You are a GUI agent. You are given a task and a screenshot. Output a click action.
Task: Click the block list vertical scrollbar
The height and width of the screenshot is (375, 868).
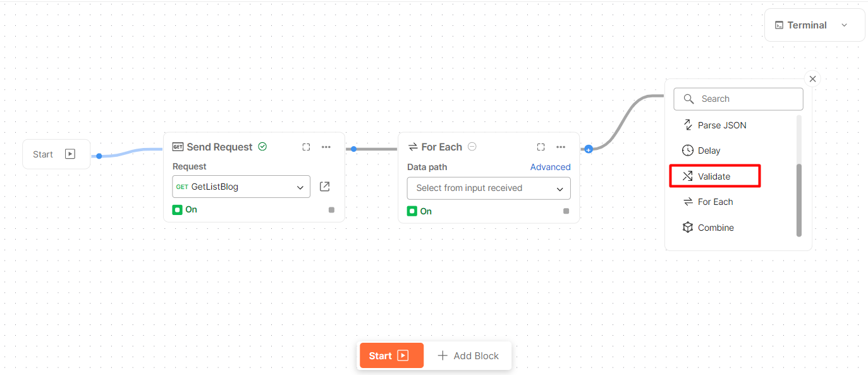tap(799, 199)
